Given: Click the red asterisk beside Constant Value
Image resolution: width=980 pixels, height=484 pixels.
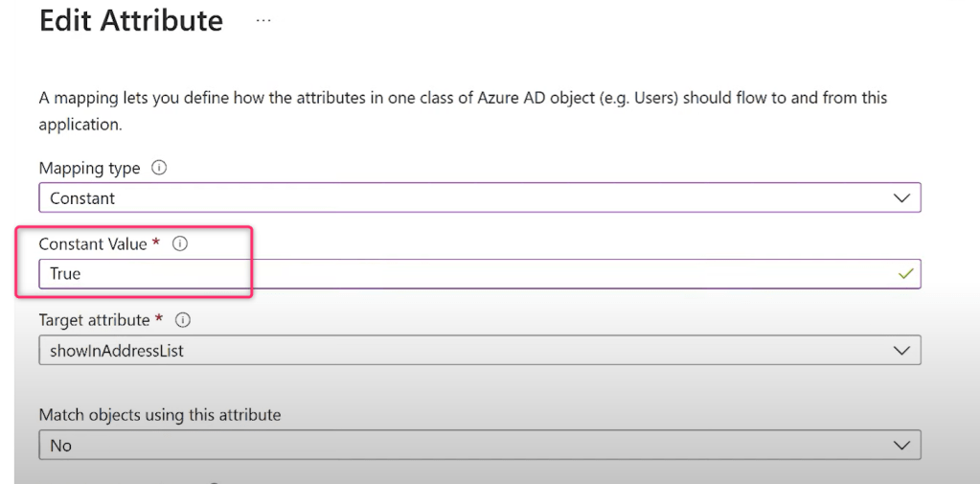Looking at the screenshot, I should [x=157, y=244].
